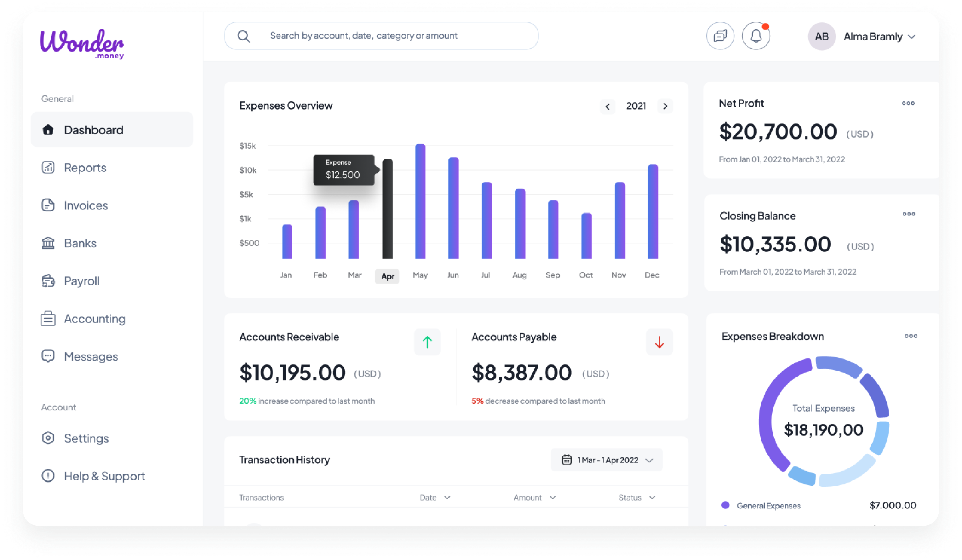Open notifications bell
962x560 pixels.
(756, 36)
